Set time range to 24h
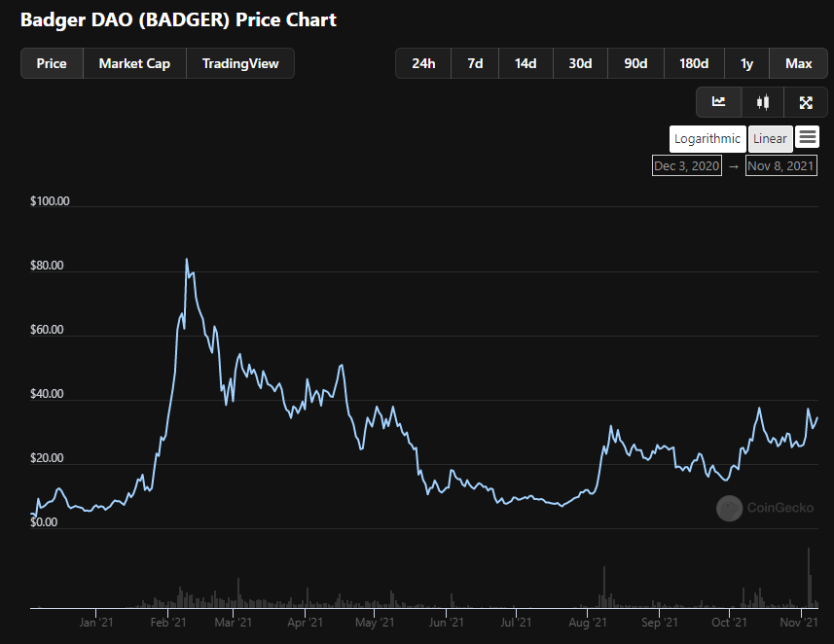Viewport: 834px width, 644px height. click(x=423, y=63)
